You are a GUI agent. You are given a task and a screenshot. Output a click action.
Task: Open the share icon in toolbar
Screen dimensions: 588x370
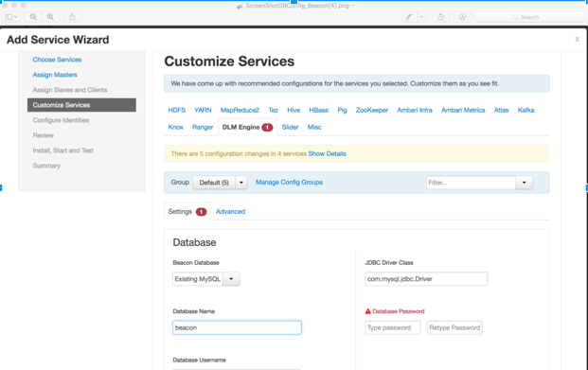[72, 17]
